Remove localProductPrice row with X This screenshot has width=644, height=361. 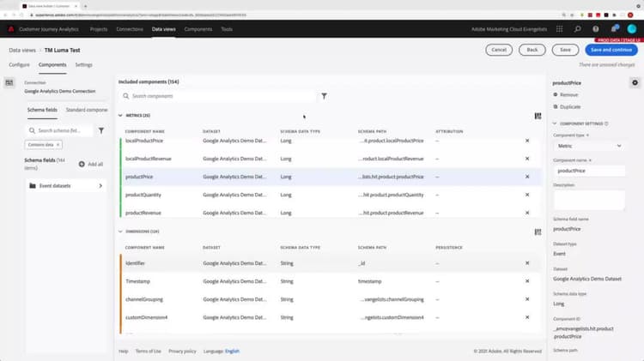tap(527, 141)
